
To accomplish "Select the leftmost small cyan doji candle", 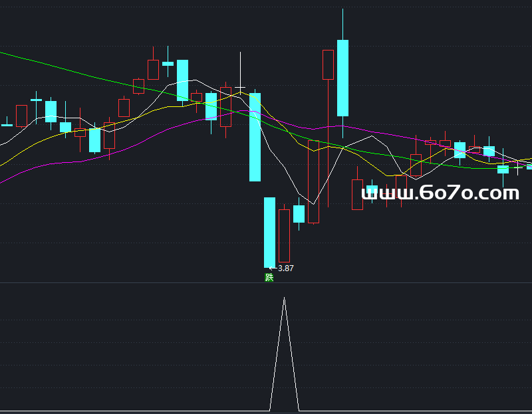I will 7,124.
